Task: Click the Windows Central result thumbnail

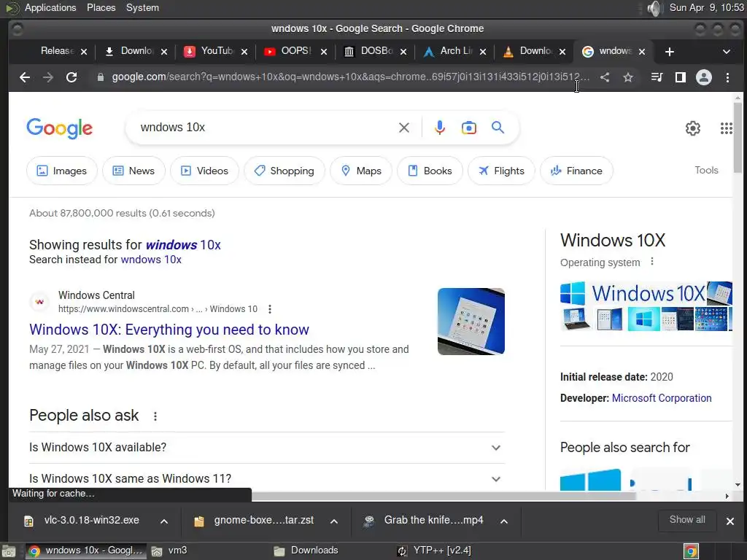Action: 471,322
